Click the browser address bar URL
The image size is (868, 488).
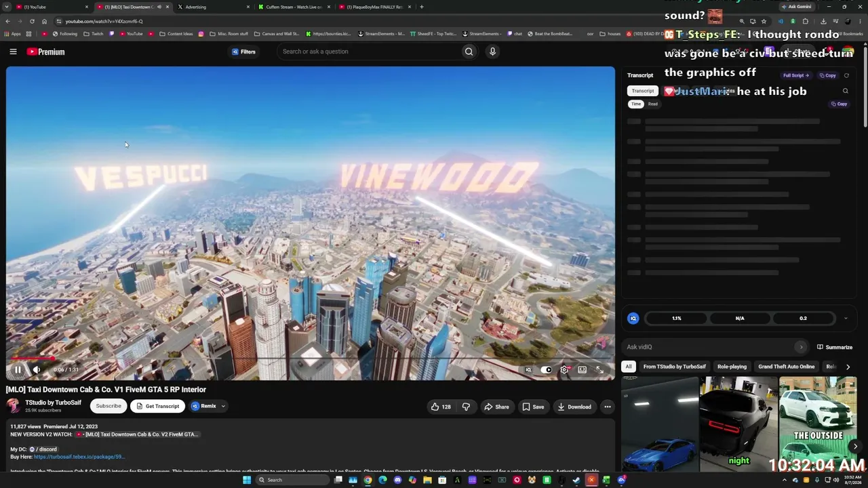coord(104,21)
